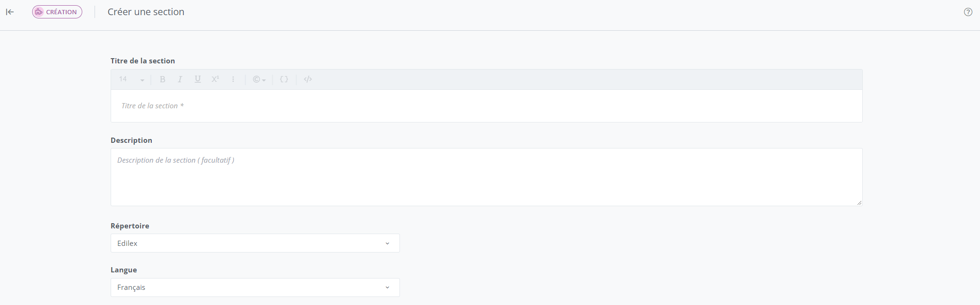The width and height of the screenshot is (980, 305).
Task: Click the help question mark icon
Action: [x=968, y=12]
